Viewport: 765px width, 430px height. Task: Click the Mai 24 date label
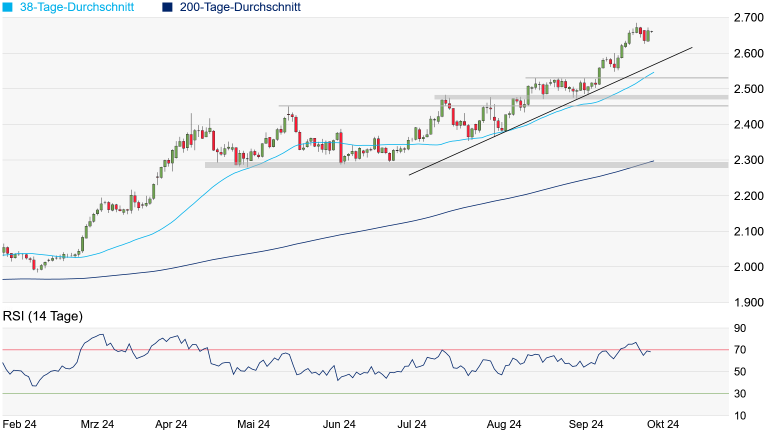point(253,424)
